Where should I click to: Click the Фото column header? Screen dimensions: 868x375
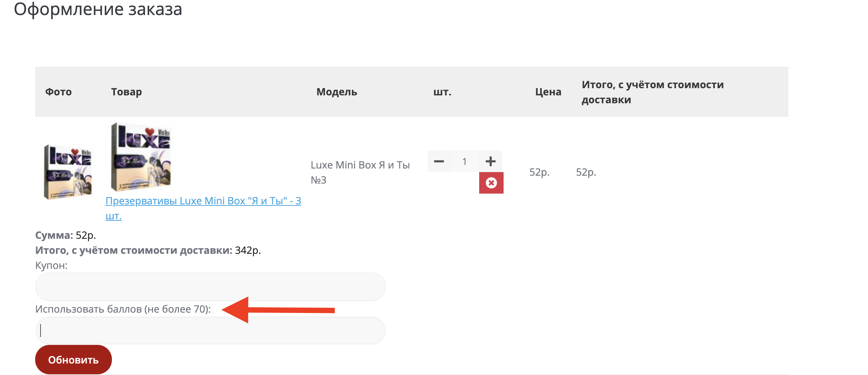tap(58, 92)
